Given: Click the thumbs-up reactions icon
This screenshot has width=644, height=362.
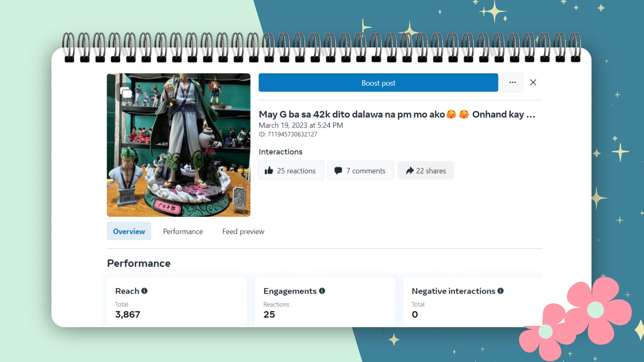Looking at the screenshot, I should point(269,171).
